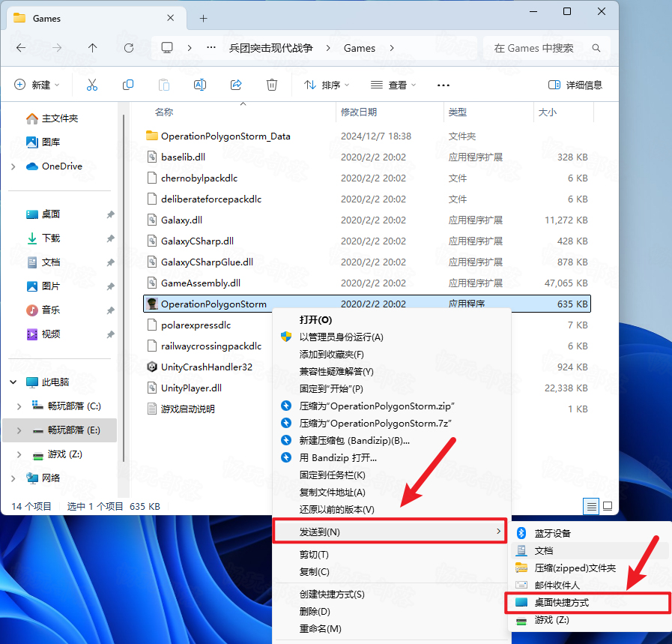Click the Delete trash can icon
The width and height of the screenshot is (672, 644).
272,85
